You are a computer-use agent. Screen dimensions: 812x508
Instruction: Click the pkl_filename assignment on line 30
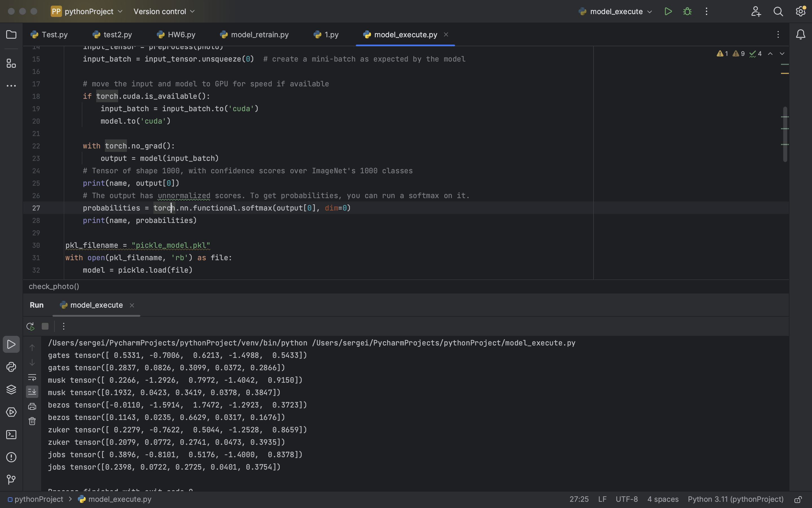138,246
